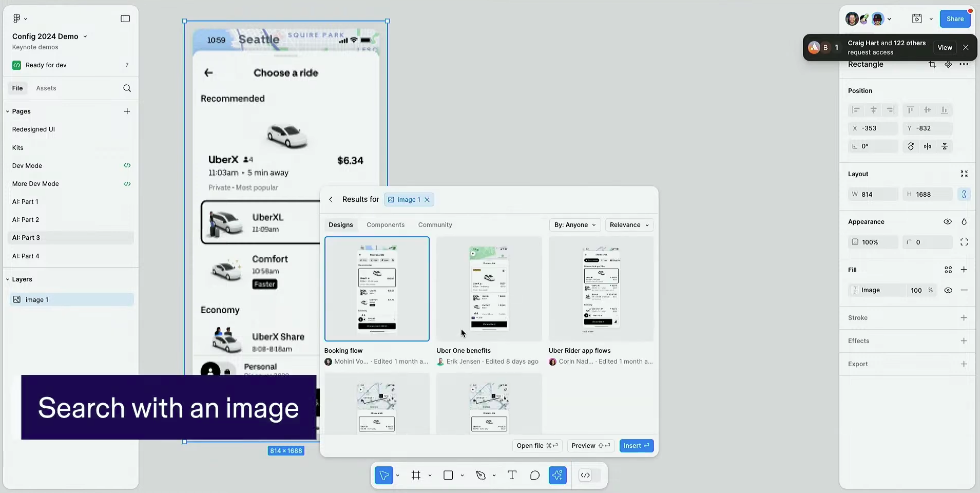Viewport: 980px width, 493px height.
Task: Remove image 1 search chip
Action: [x=427, y=200]
